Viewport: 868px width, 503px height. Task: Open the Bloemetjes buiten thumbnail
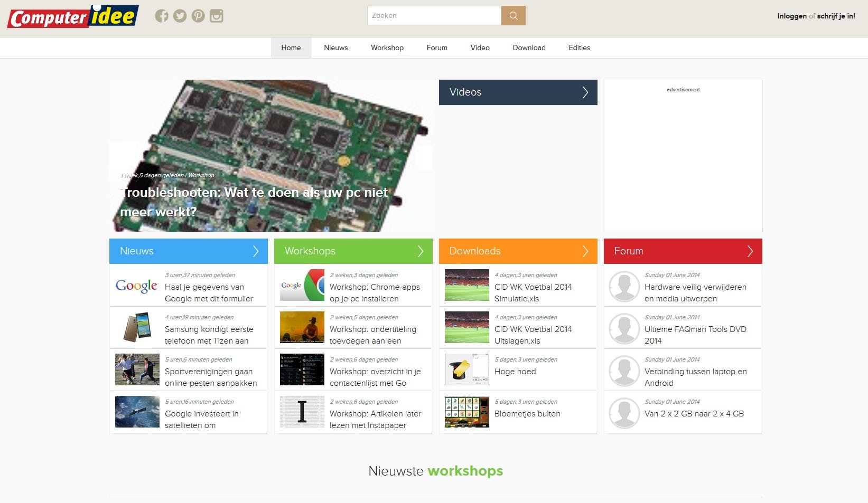tap(467, 412)
